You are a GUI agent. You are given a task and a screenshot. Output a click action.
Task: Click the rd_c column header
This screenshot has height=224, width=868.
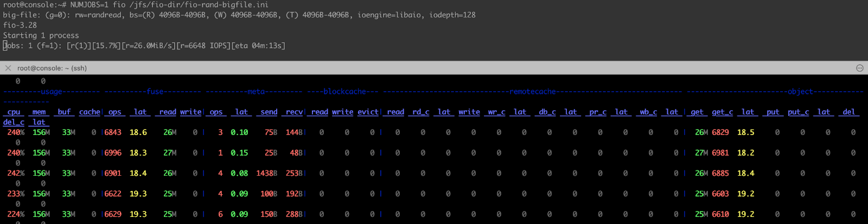click(x=420, y=112)
